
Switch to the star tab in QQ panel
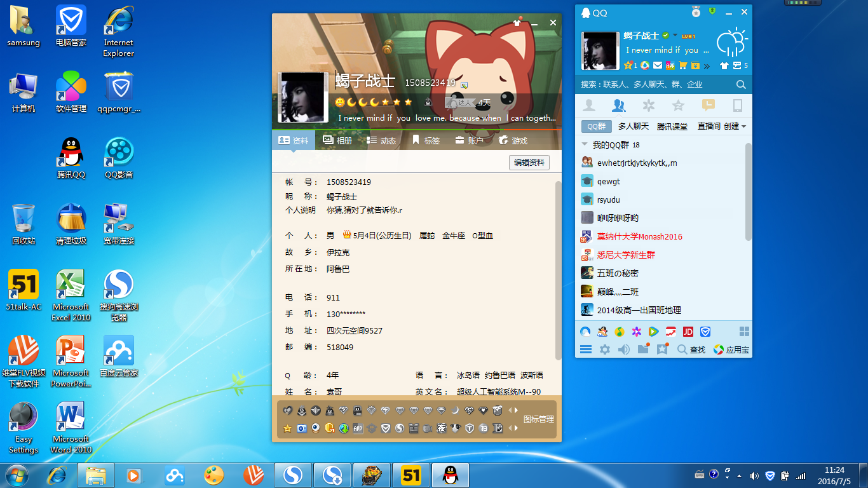click(678, 105)
